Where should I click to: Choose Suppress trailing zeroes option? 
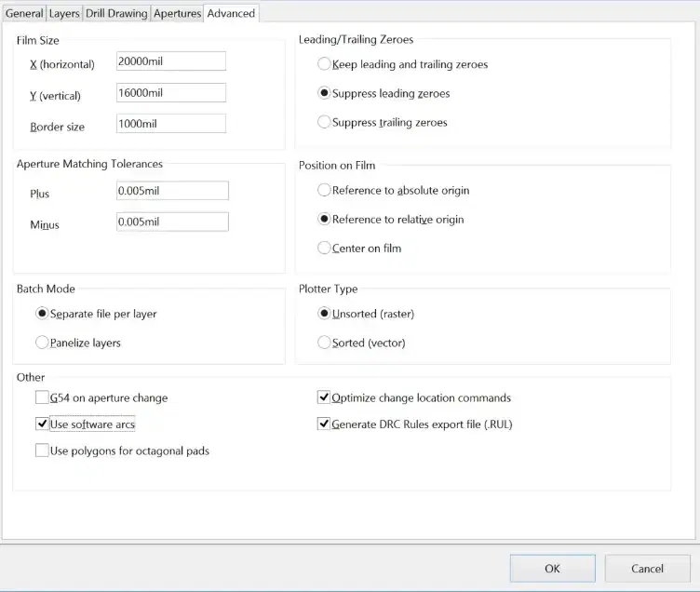tap(325, 122)
